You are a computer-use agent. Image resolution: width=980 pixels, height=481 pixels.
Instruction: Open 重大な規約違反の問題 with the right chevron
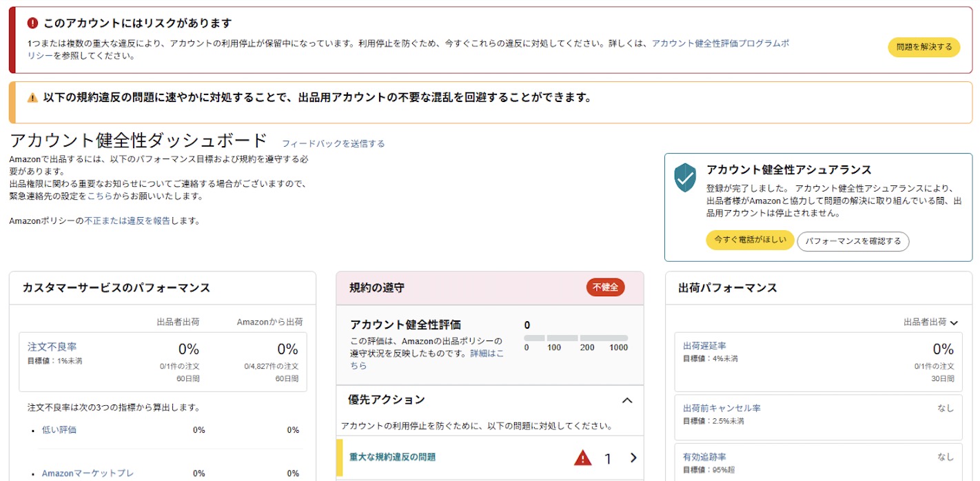(633, 458)
